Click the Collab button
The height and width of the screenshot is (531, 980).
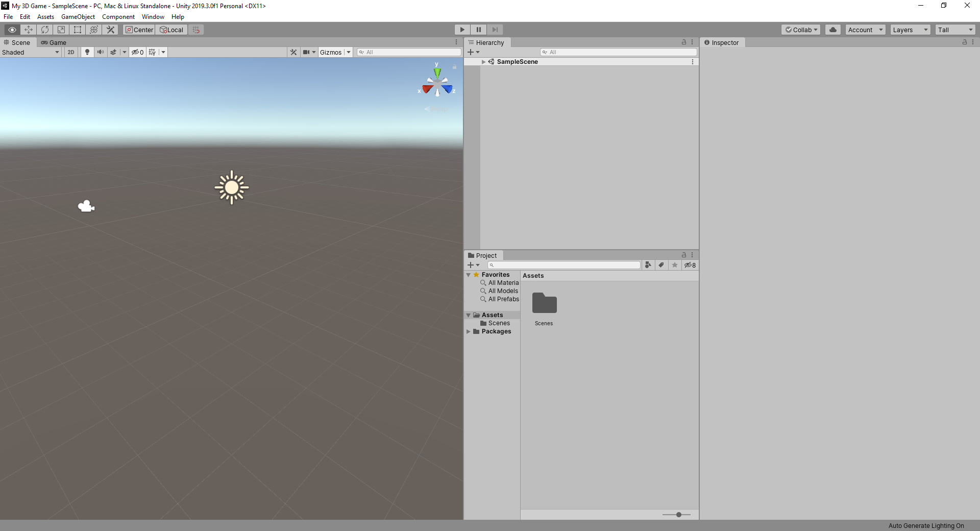(801, 30)
